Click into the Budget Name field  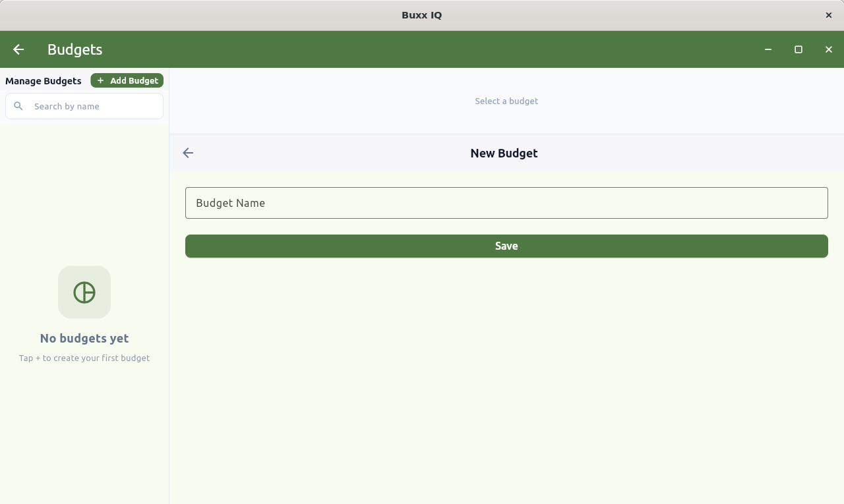pyautogui.click(x=506, y=203)
